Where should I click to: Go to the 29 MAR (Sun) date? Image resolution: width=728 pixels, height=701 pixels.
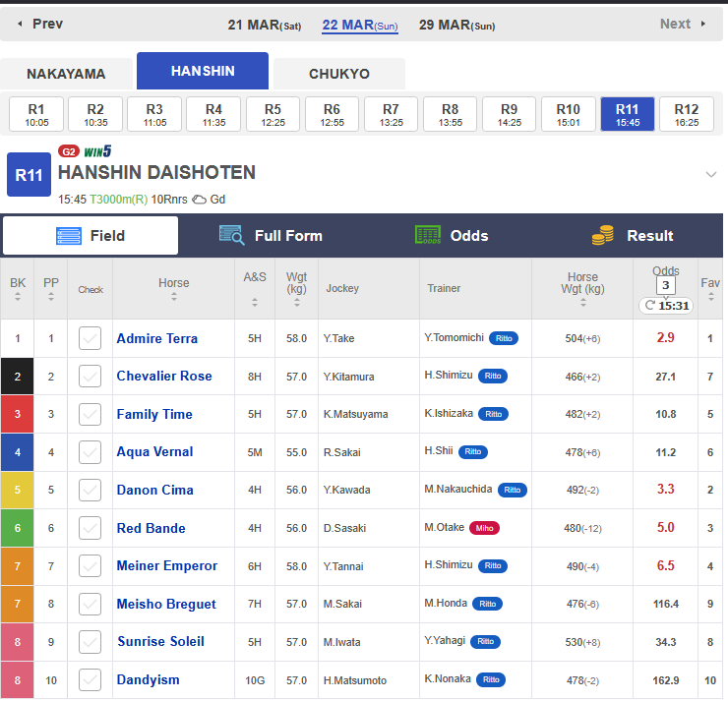pyautogui.click(x=456, y=25)
